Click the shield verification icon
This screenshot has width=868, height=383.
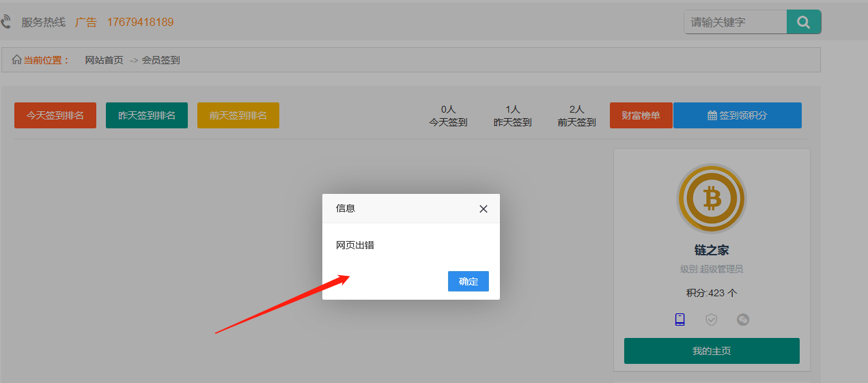click(x=712, y=320)
